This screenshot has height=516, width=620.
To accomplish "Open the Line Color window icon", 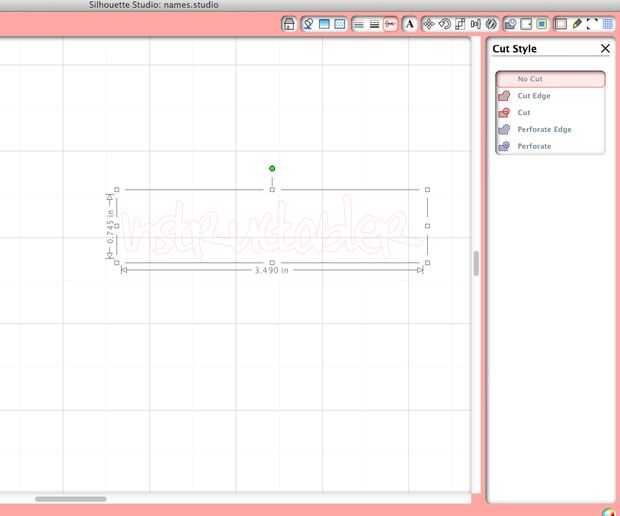I will [x=359, y=25].
